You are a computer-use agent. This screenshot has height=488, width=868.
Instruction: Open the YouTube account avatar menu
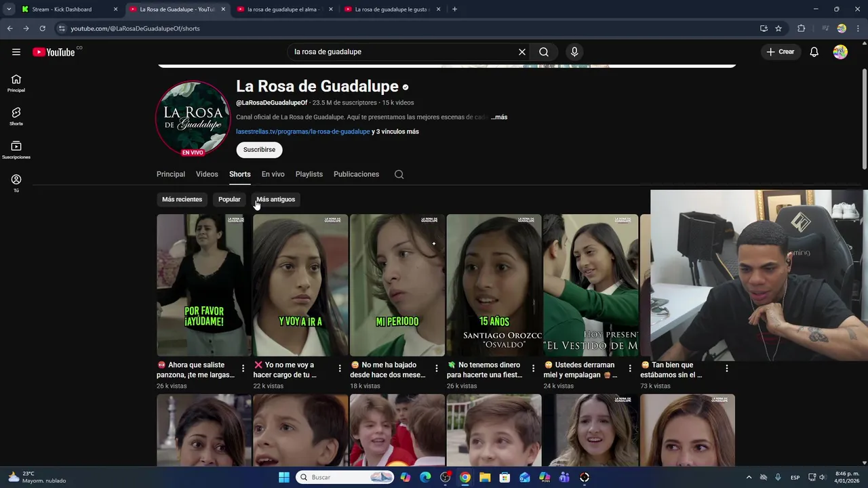click(x=840, y=52)
